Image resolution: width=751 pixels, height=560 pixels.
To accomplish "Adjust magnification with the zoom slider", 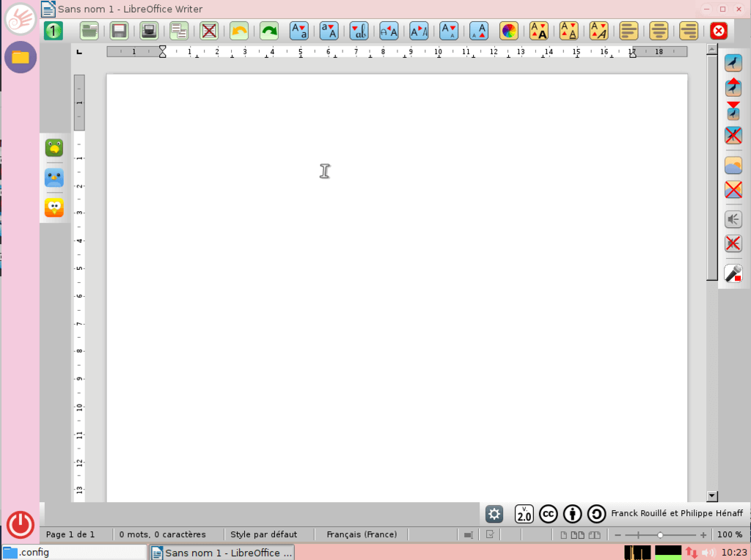I will coord(659,534).
